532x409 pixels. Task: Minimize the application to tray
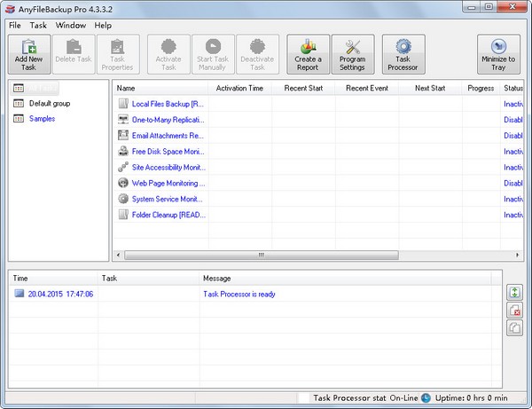(x=498, y=55)
